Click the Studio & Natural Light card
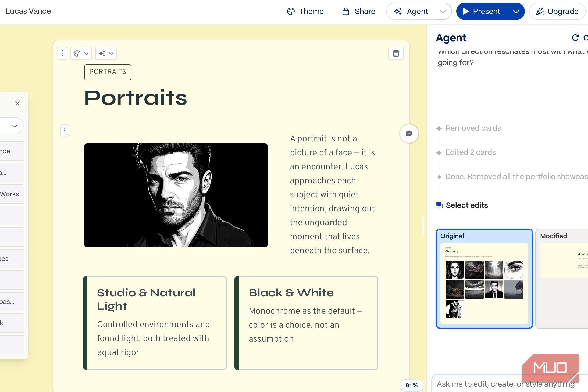588x392 pixels. point(155,323)
